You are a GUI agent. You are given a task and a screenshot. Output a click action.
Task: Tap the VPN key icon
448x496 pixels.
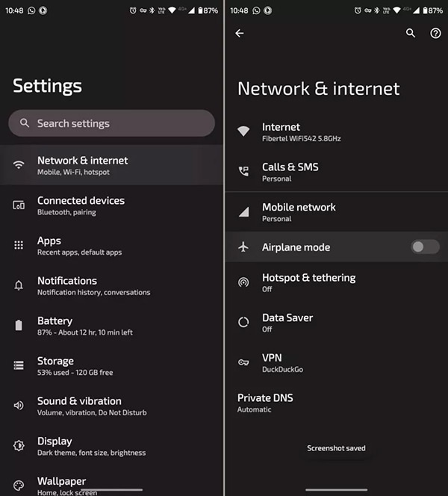click(x=243, y=362)
